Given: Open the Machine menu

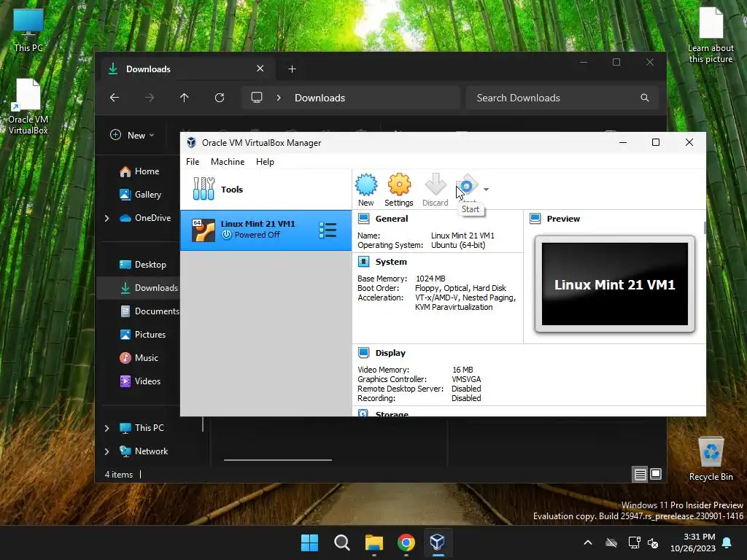Looking at the screenshot, I should [x=228, y=161].
